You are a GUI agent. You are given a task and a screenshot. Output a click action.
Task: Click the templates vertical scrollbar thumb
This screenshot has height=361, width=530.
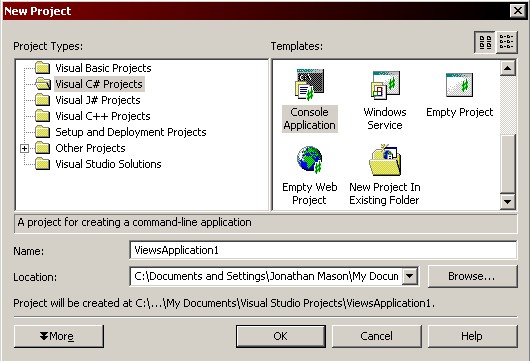(507, 164)
